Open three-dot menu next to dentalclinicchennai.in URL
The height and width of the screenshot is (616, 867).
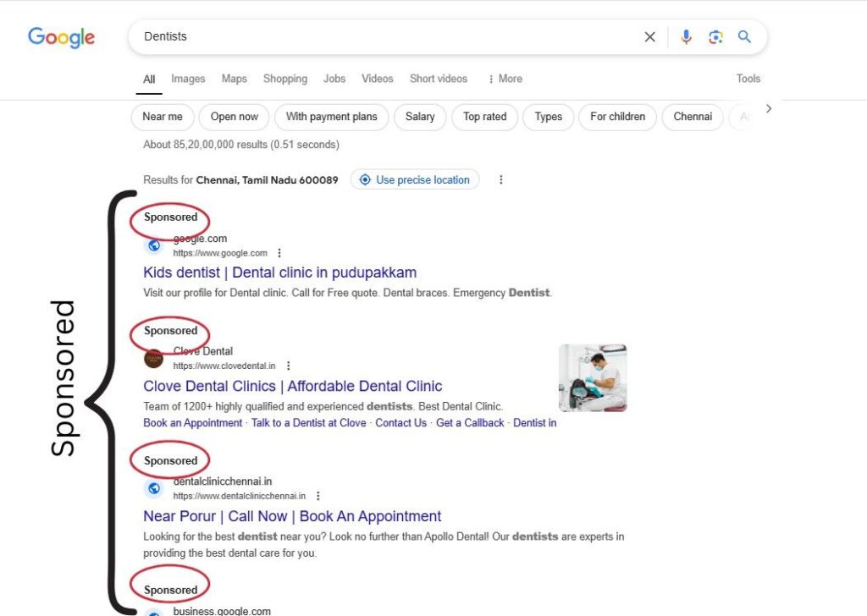(318, 496)
